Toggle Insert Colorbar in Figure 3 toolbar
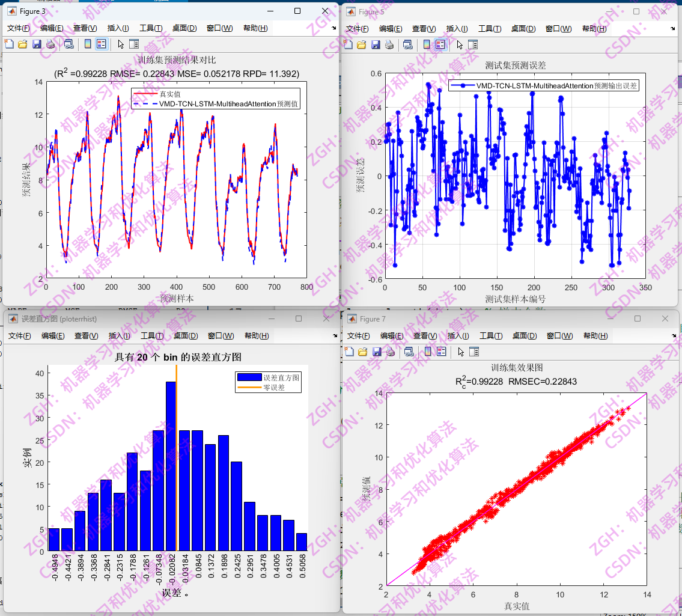This screenshot has width=682, height=616. [88, 44]
